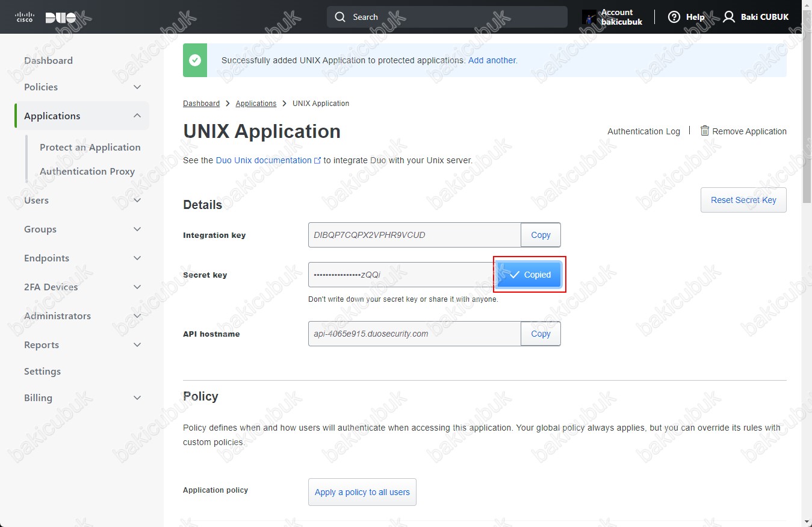Open Endpoints in sidebar
Viewport: 812px width, 527px height.
click(x=46, y=258)
